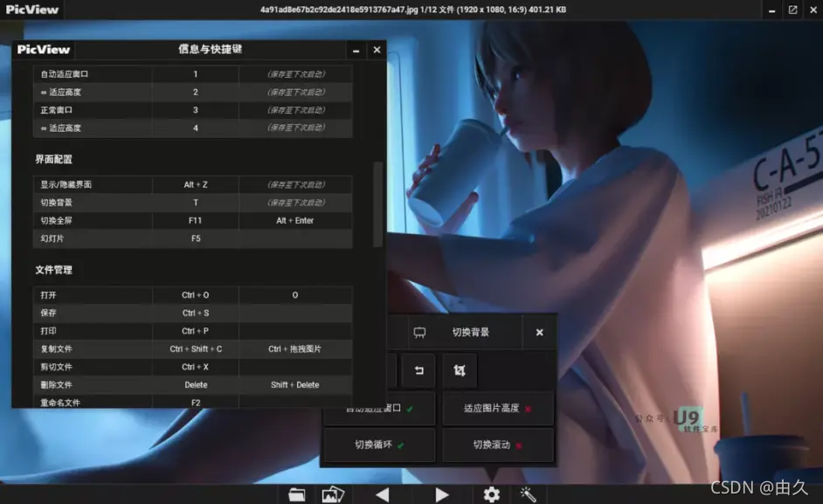Click the image file name in title bar
The height and width of the screenshot is (504, 823).
pyautogui.click(x=339, y=10)
